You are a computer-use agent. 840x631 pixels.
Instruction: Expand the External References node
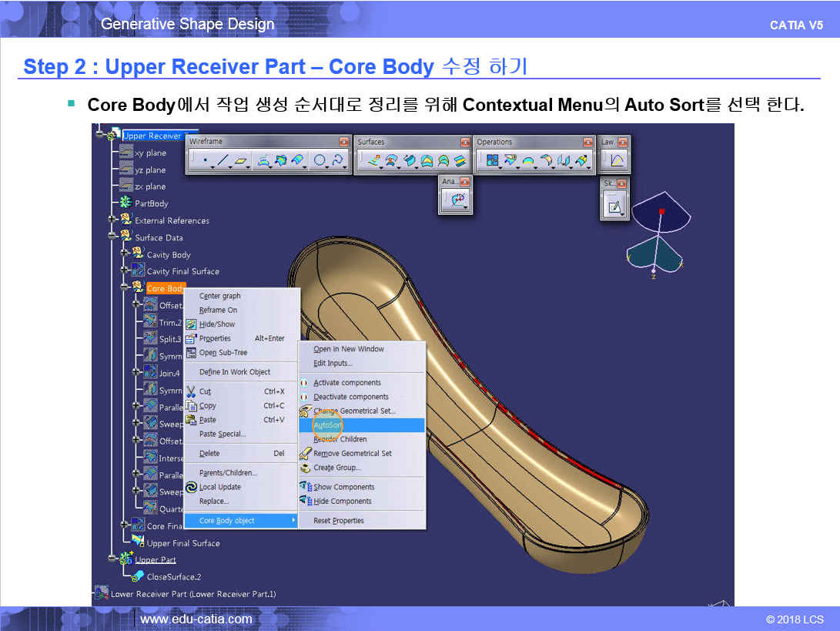(112, 220)
